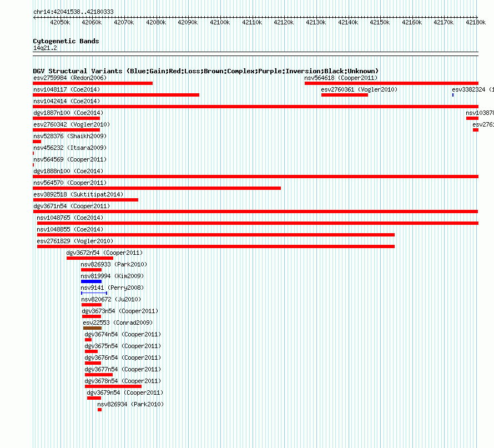494x448 pixels.
Task: Click the chr14:42041538..42180333 coordinate label
Action: click(73, 12)
